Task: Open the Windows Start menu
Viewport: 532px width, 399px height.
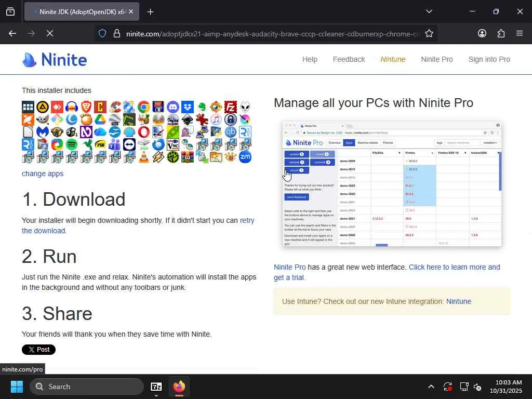Action: pyautogui.click(x=17, y=387)
